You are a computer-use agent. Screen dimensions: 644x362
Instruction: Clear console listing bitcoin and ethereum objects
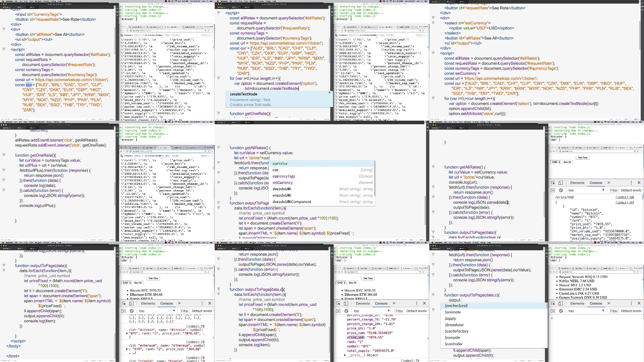(x=132, y=311)
